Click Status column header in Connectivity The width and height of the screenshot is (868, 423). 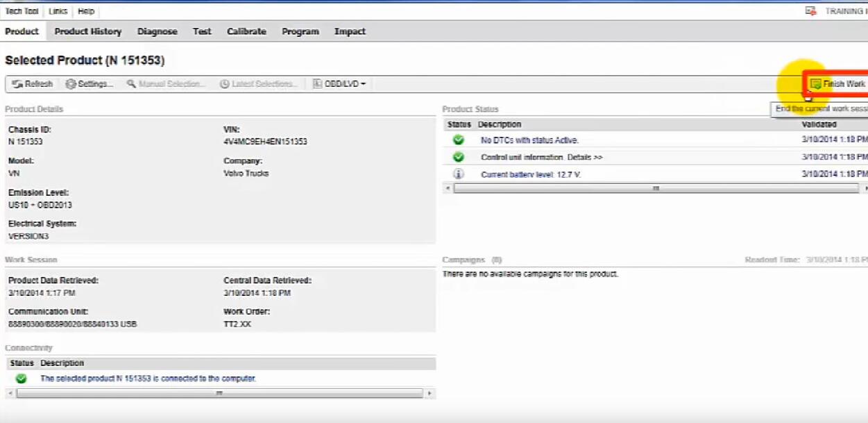[x=22, y=363]
